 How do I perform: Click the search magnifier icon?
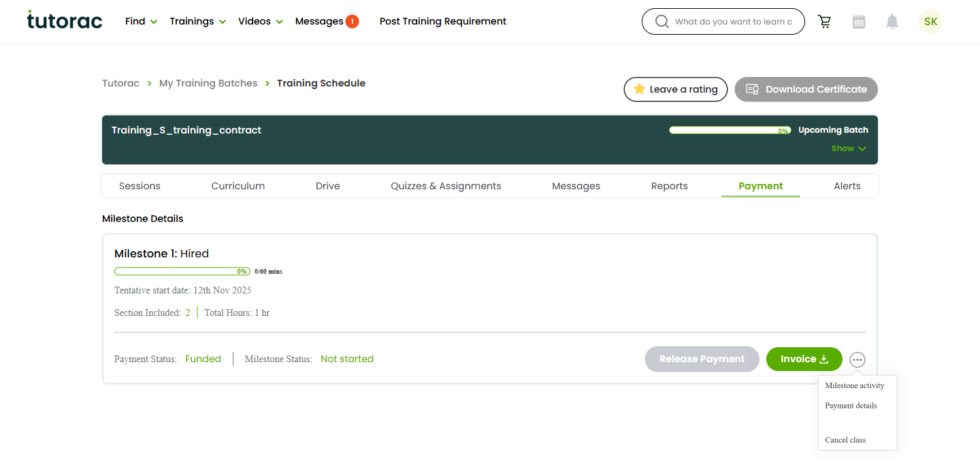pos(661,22)
